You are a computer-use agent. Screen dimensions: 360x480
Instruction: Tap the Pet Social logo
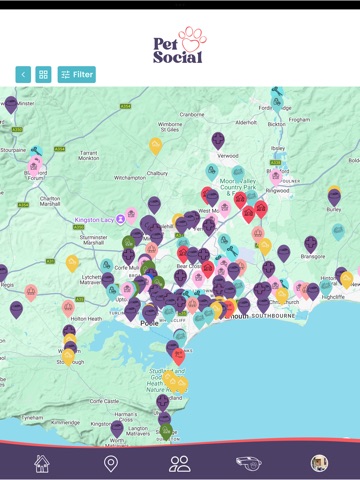click(180, 45)
